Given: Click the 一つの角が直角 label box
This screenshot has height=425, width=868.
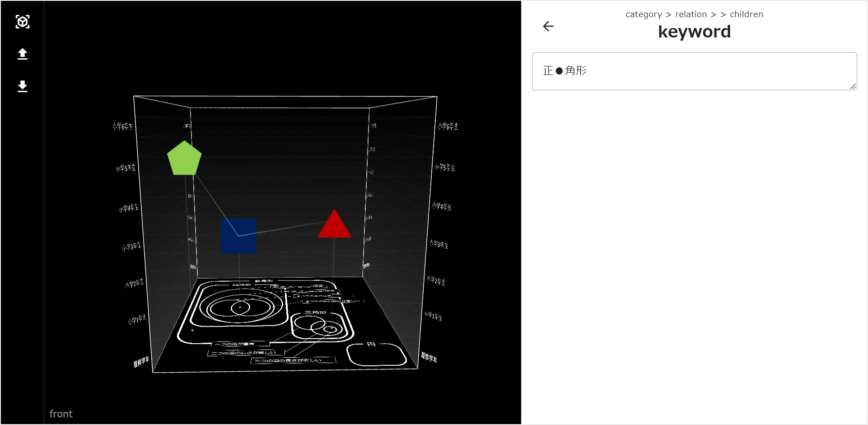Looking at the screenshot, I should coord(240,344).
